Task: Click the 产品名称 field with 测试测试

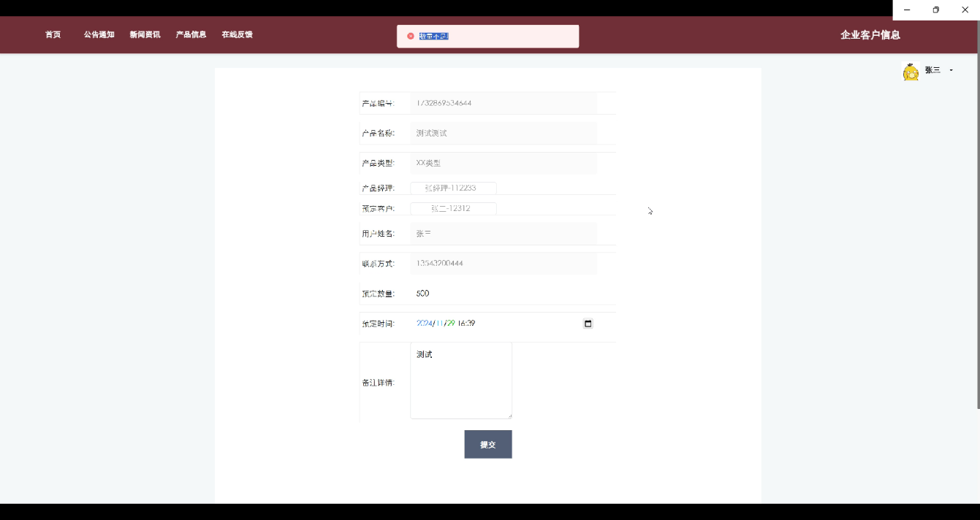Action: tap(504, 133)
